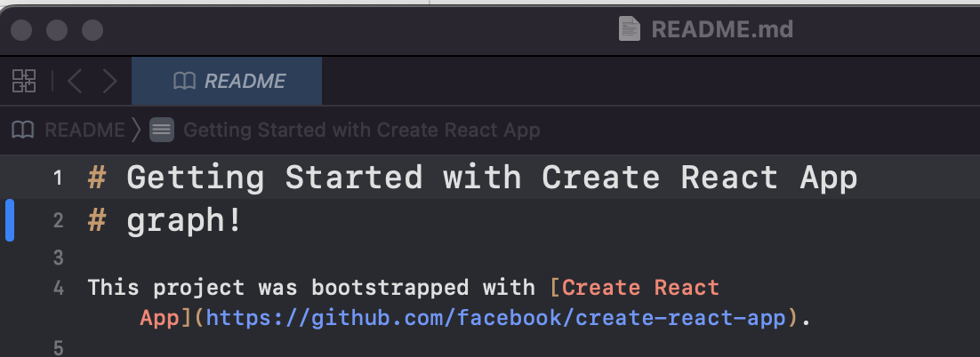This screenshot has width=980, height=357.
Task: Select the README editor tab
Action: (227, 81)
